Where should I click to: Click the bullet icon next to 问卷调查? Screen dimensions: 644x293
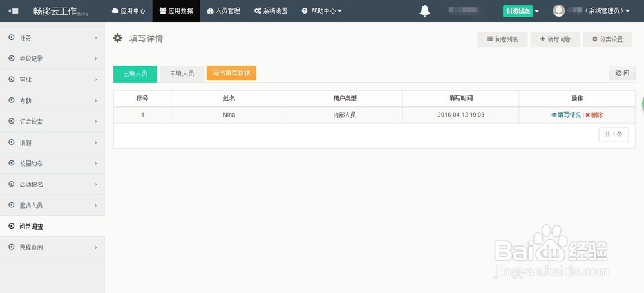tap(12, 226)
